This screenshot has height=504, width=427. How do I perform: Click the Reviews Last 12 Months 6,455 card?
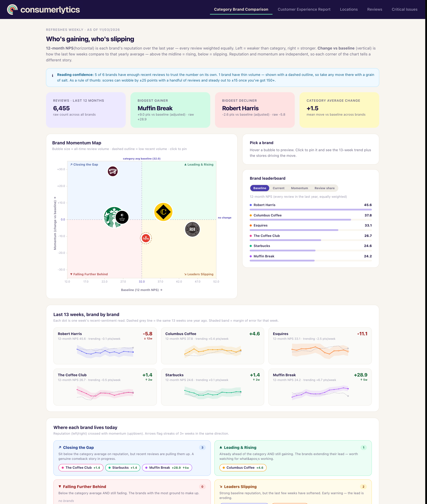(86, 110)
